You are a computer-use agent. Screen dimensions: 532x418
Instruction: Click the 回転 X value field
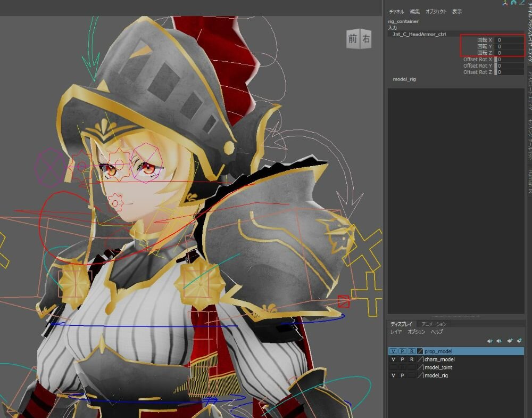[x=510, y=40]
